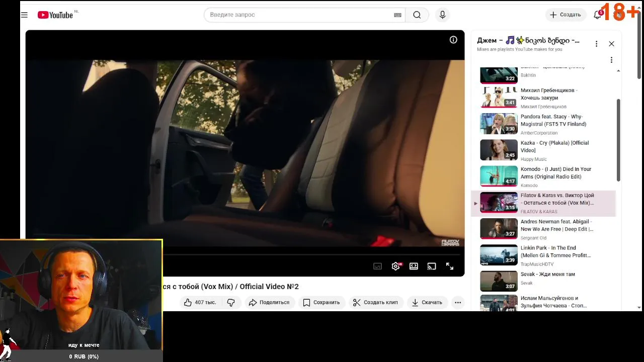Click the TrapMusicHDTV channel name
Screen dimensions: 644x362
coord(537,264)
